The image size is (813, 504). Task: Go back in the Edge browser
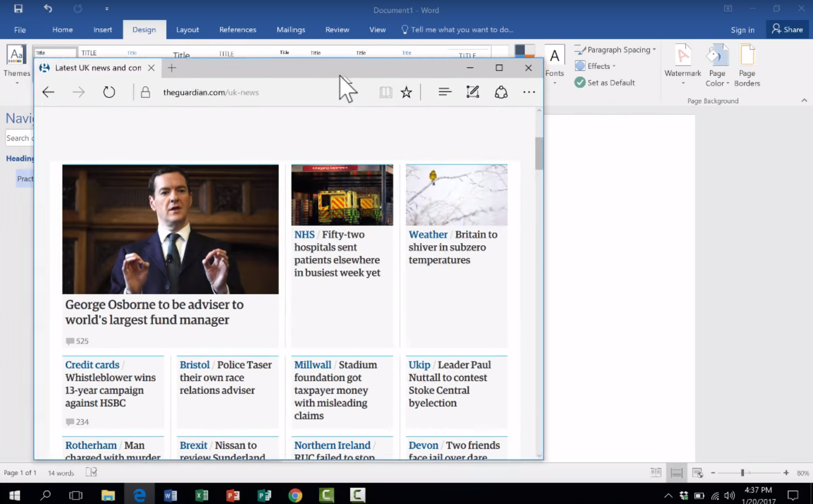click(x=49, y=92)
